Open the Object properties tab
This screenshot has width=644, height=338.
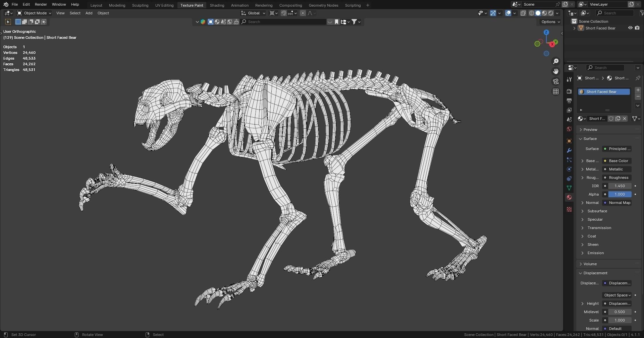569,141
